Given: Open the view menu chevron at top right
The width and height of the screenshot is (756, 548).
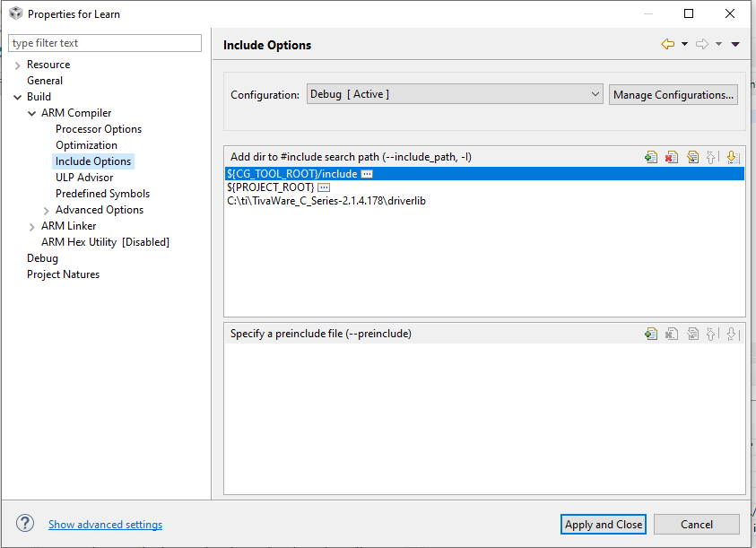Looking at the screenshot, I should point(735,42).
